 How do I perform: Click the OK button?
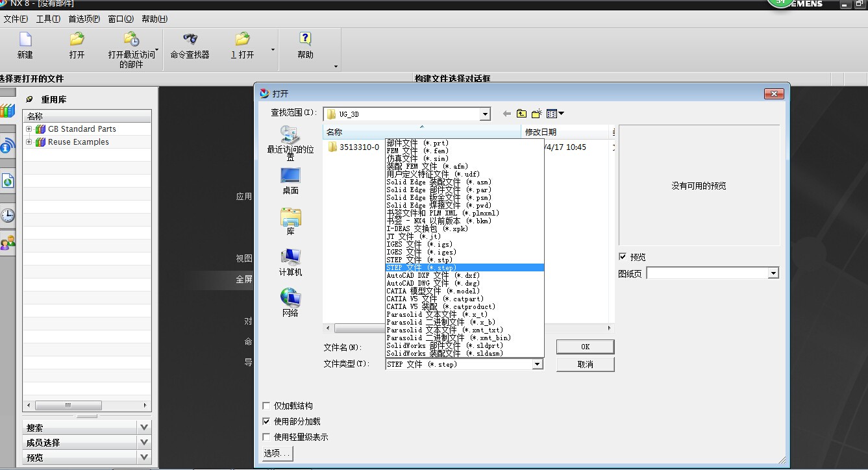[585, 347]
